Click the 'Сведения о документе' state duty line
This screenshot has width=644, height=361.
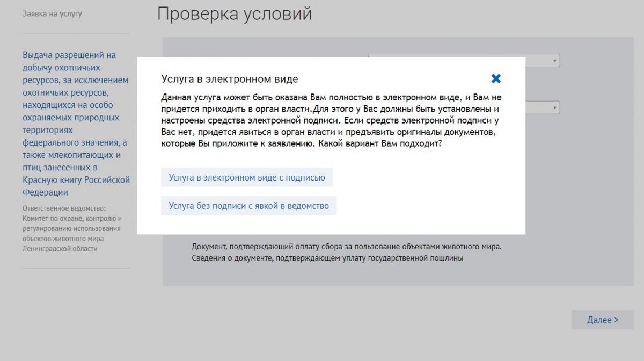(x=327, y=258)
